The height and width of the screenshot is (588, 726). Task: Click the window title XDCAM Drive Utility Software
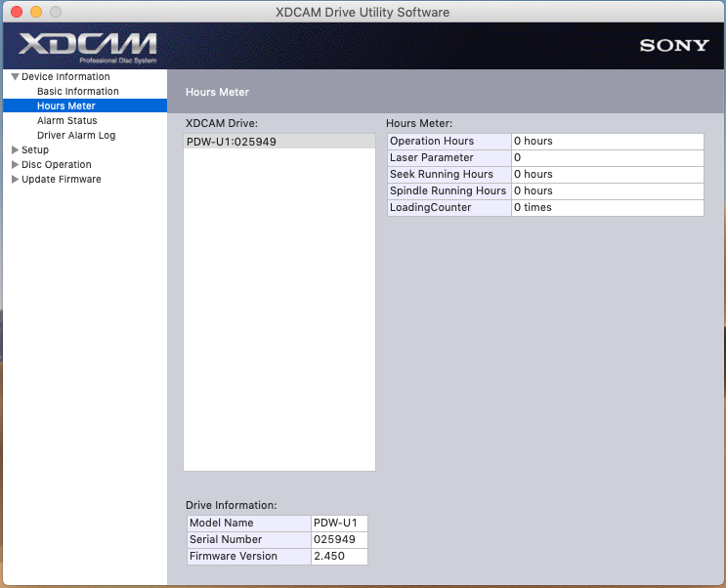pos(363,12)
